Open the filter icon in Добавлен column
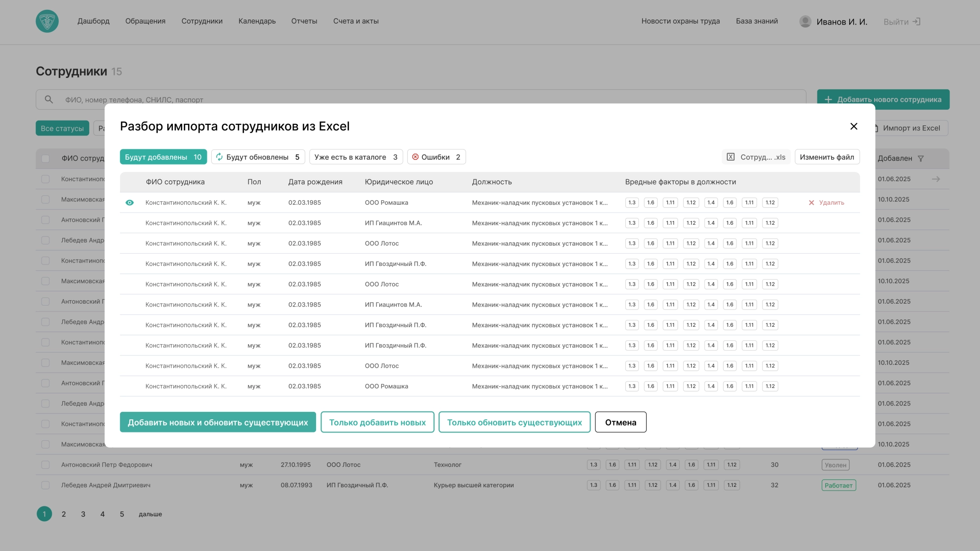The width and height of the screenshot is (980, 551). click(921, 159)
